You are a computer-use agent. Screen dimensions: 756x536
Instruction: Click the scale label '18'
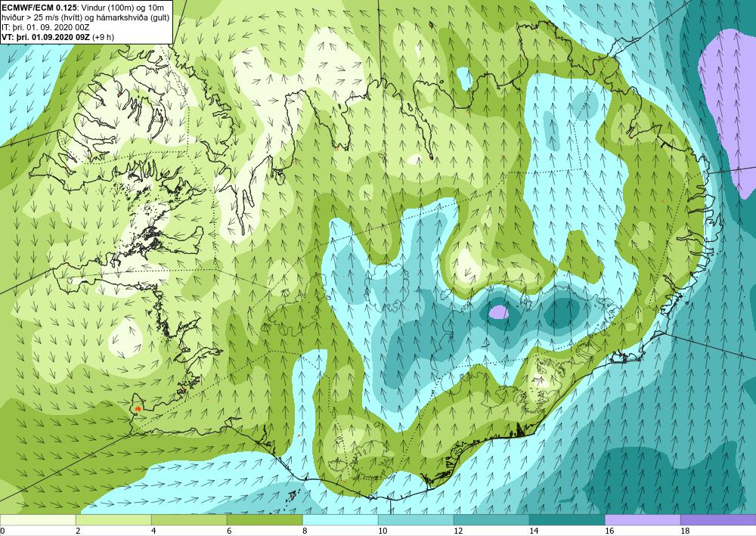(x=685, y=531)
